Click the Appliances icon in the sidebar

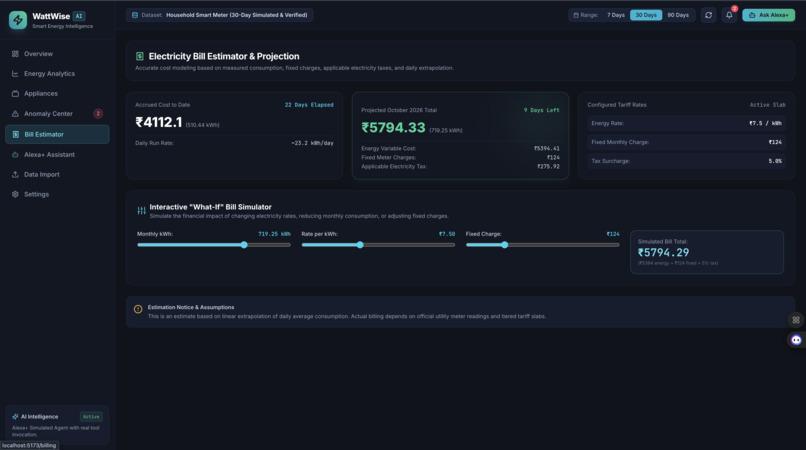(x=15, y=94)
